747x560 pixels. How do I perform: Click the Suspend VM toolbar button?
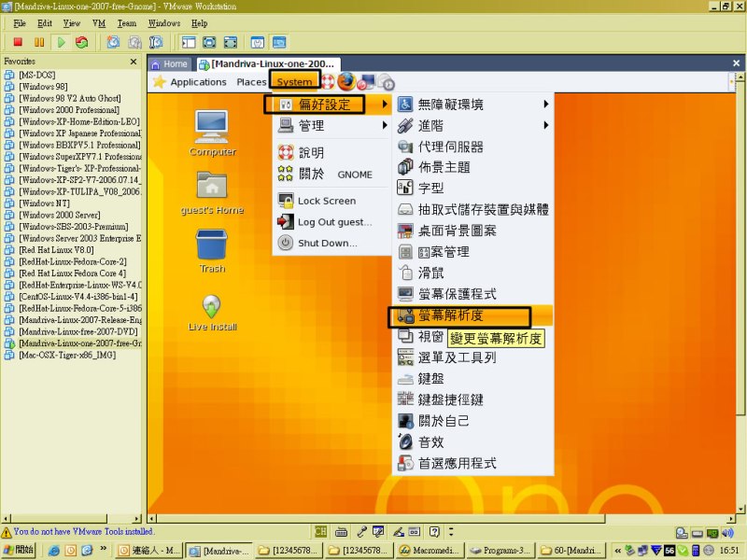click(x=39, y=42)
